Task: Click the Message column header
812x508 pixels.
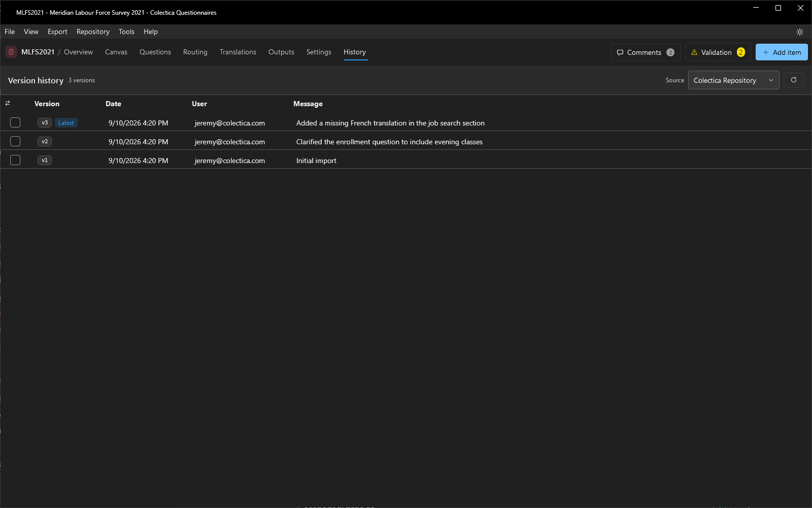Action: pos(308,104)
